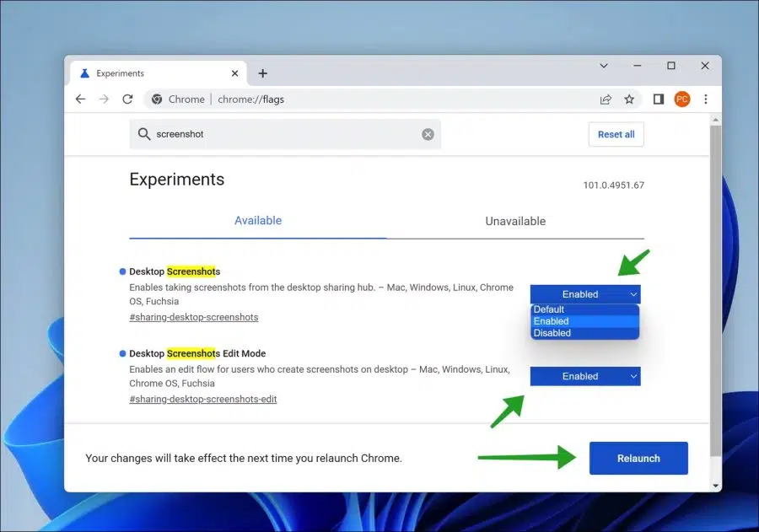Choose Disabled in the dropdown list
The width and height of the screenshot is (759, 532).
[584, 333]
